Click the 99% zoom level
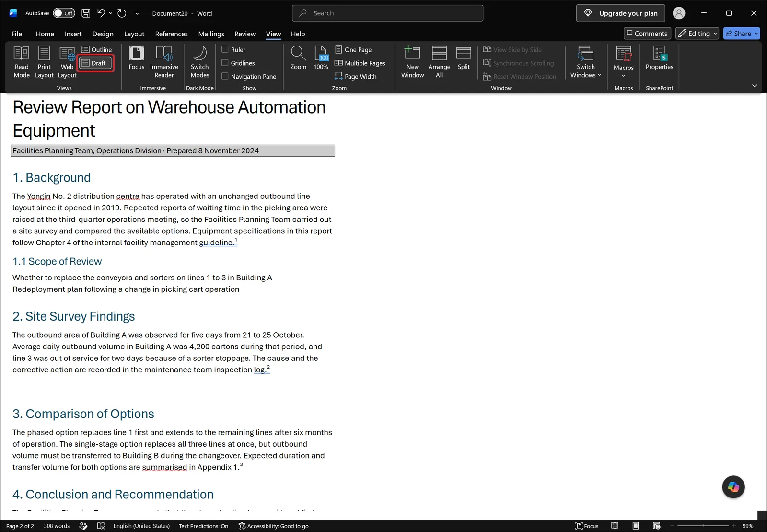The width and height of the screenshot is (767, 532). [748, 526]
